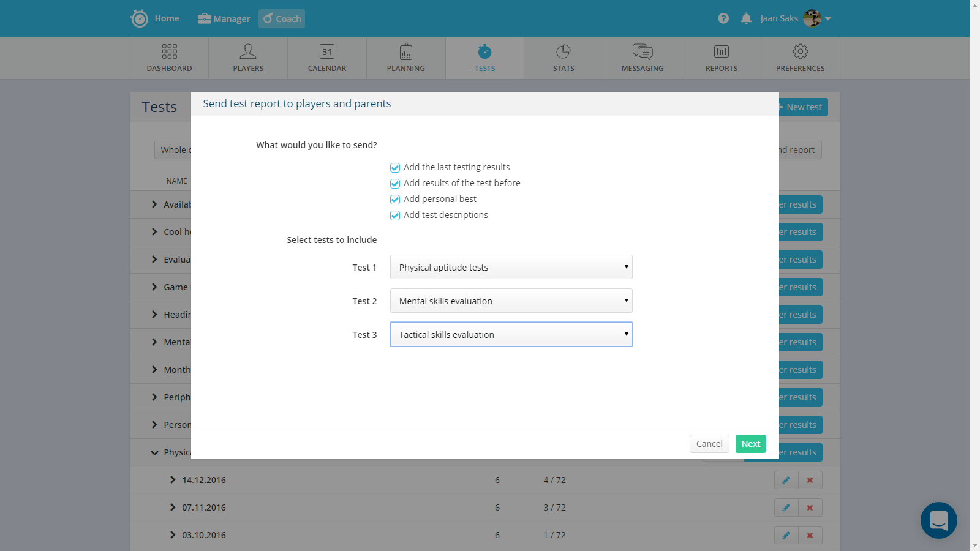Screen dimensions: 980x551
Task: Open Messaging chat icon
Action: tap(643, 51)
